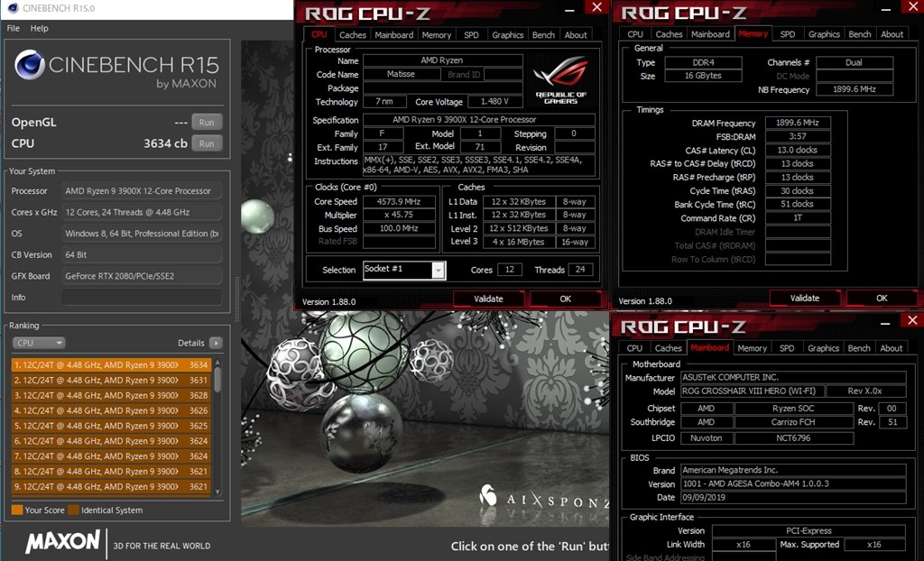Screen dimensions: 924x561
Task: Open Graphics tab in CPU-Z CPU window
Action: click(x=508, y=35)
